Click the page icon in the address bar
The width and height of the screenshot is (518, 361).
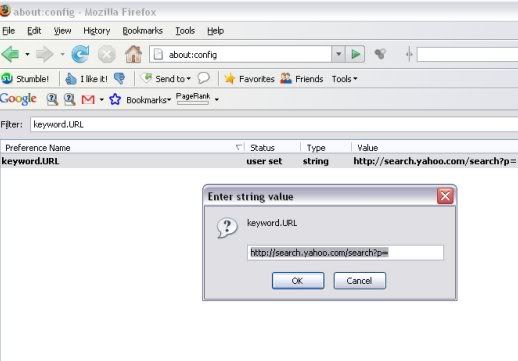click(159, 54)
